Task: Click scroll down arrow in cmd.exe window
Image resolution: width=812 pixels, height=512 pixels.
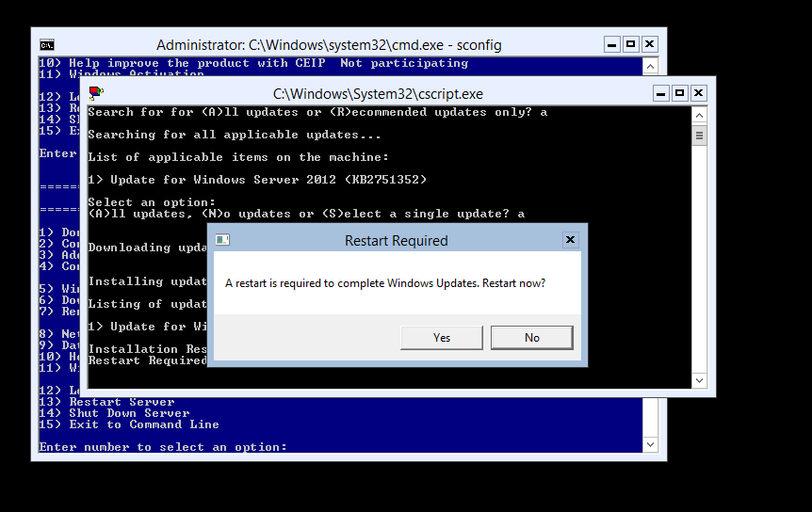Action: (650, 445)
